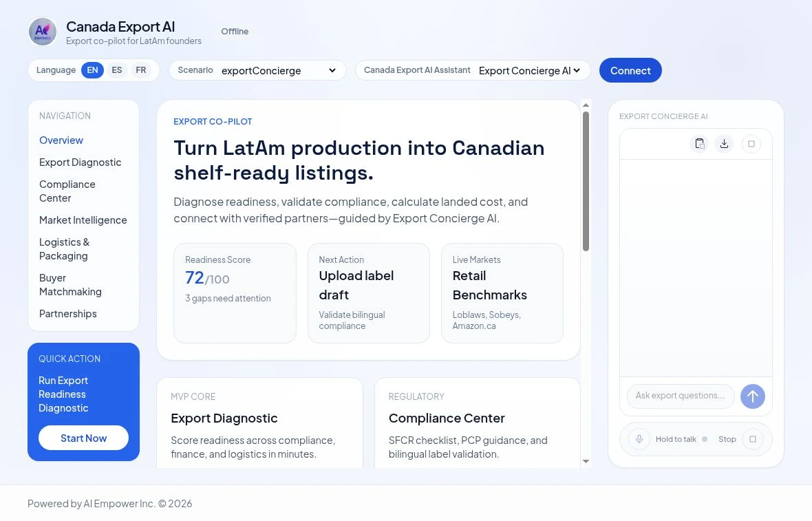Switch language to FR
Screen dimensions: 812x521
coord(141,70)
